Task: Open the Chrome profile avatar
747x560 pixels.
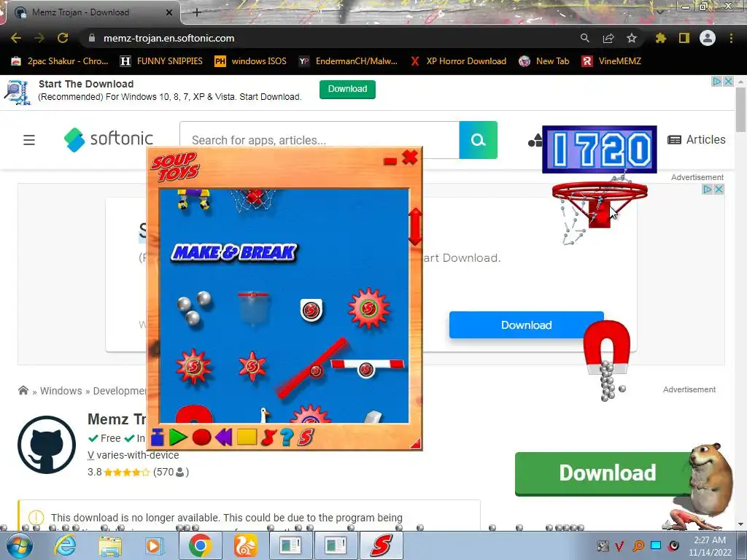Action: point(708,38)
